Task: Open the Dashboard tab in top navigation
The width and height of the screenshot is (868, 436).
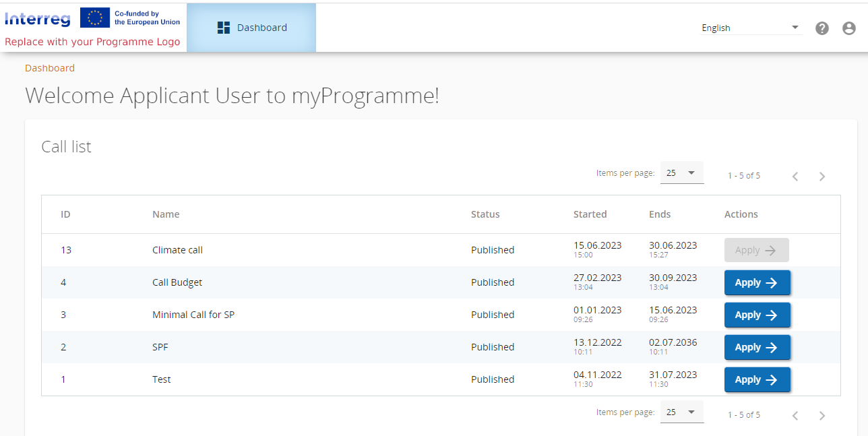Action: [x=251, y=28]
